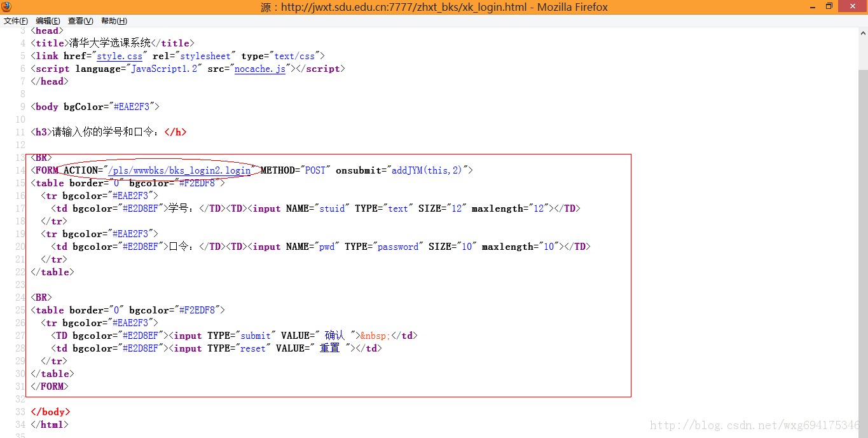Image resolution: width=868 pixels, height=438 pixels.
Task: Open the 查看(V) menu
Action: tap(81, 21)
